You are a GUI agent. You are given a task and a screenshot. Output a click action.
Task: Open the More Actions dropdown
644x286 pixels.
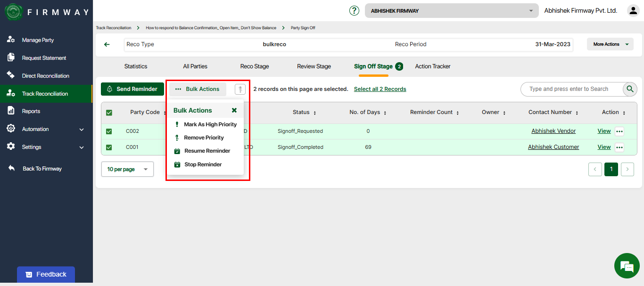coord(610,44)
